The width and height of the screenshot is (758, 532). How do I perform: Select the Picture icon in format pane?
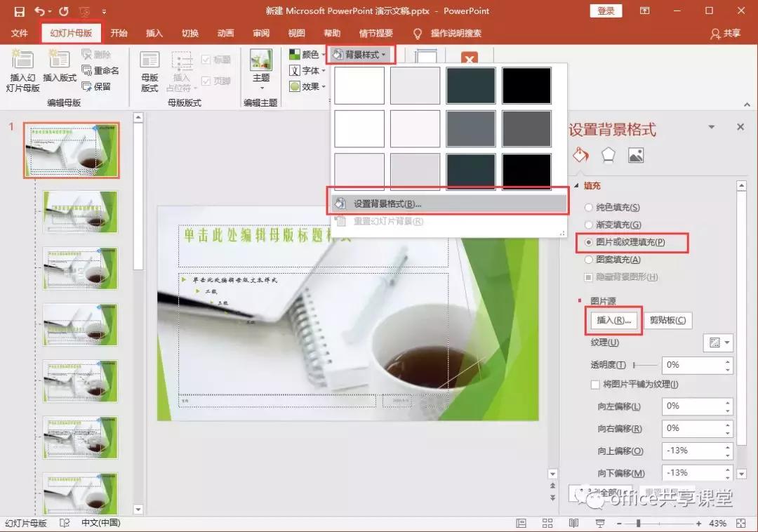[636, 155]
